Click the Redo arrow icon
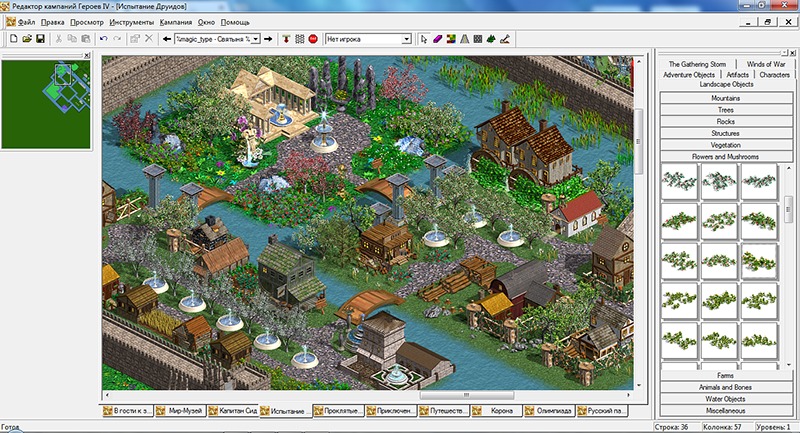This screenshot has height=433, width=800. point(117,39)
